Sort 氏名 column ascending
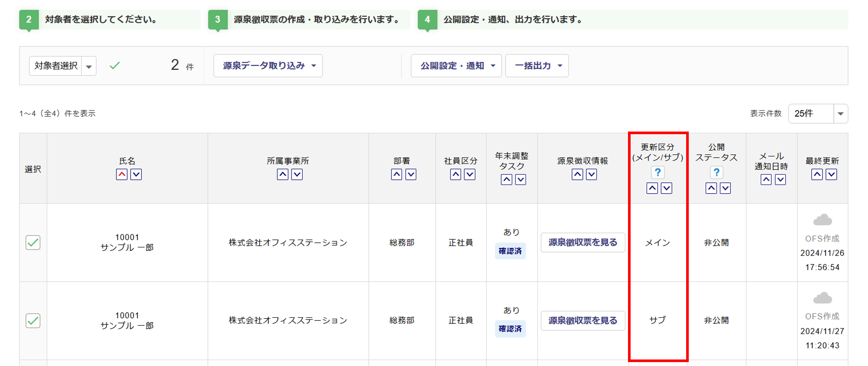 click(122, 175)
